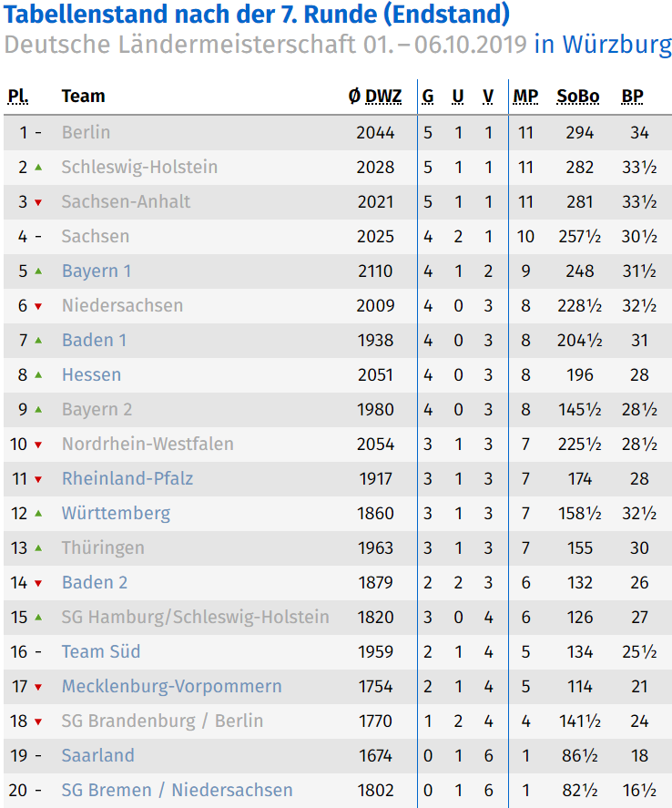Click the Pl. column header
The width and height of the screenshot is (672, 808).
18,97
